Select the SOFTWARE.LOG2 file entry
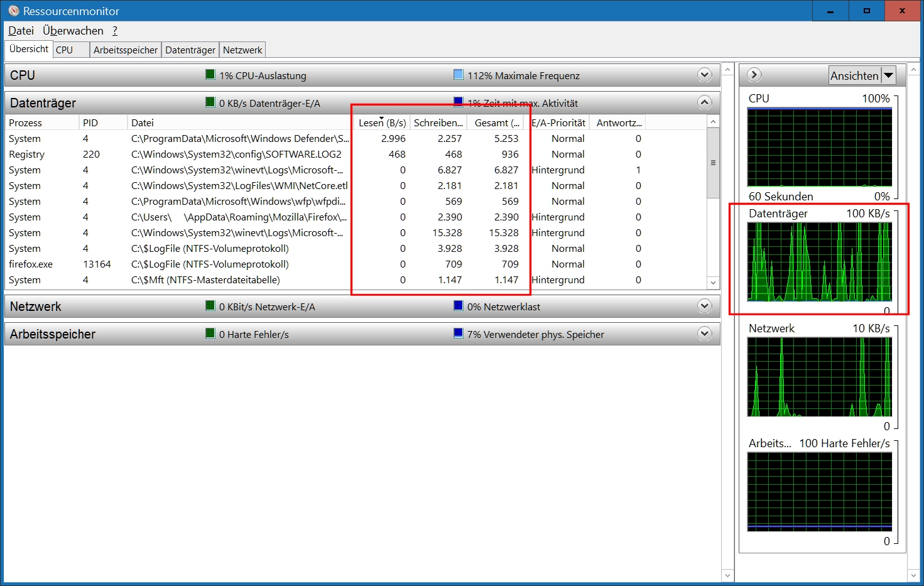924x586 pixels. point(236,154)
